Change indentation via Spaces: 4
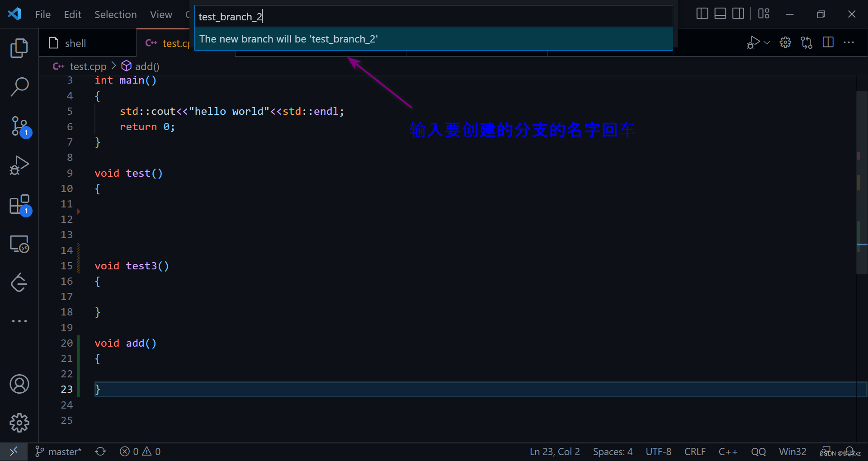This screenshot has width=868, height=461. click(613, 452)
